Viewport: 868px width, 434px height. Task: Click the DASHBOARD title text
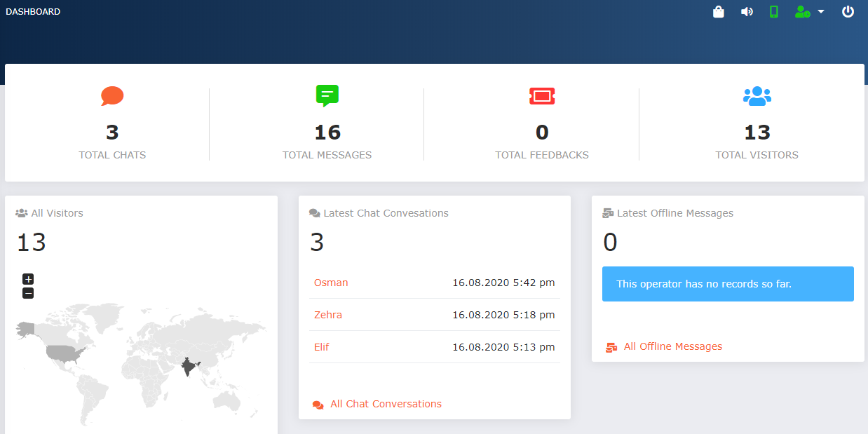[33, 12]
